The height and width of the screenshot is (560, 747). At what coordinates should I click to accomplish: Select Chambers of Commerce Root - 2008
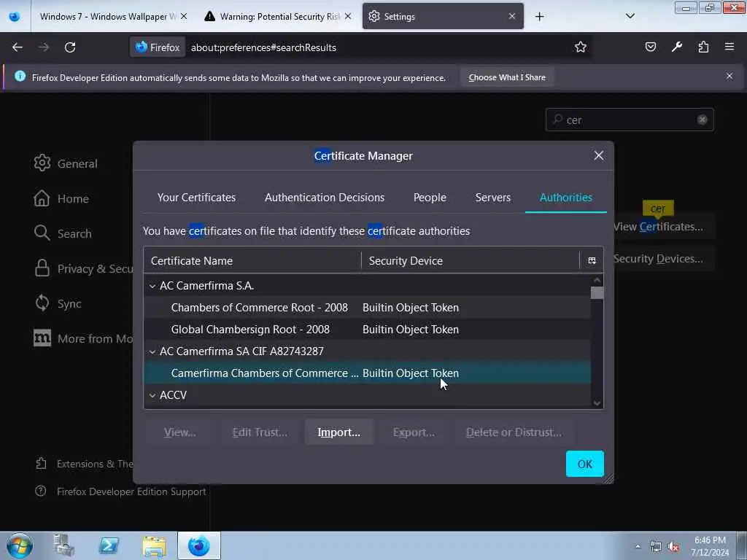pos(368,308)
